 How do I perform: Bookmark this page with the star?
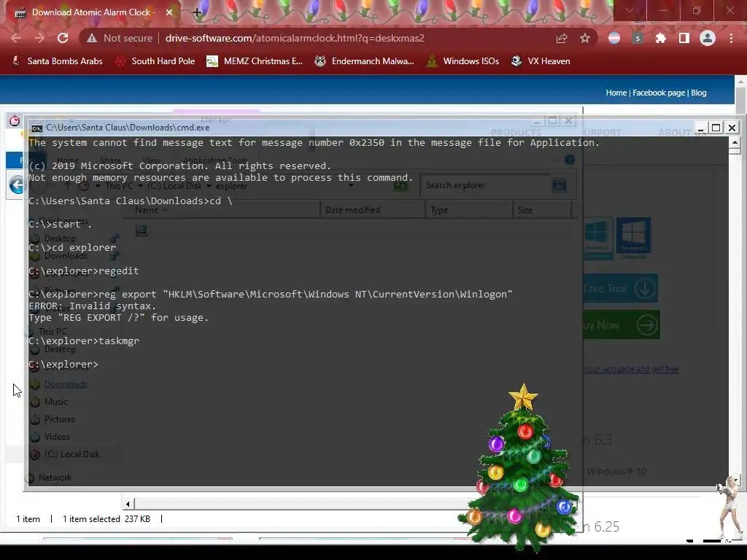(585, 38)
